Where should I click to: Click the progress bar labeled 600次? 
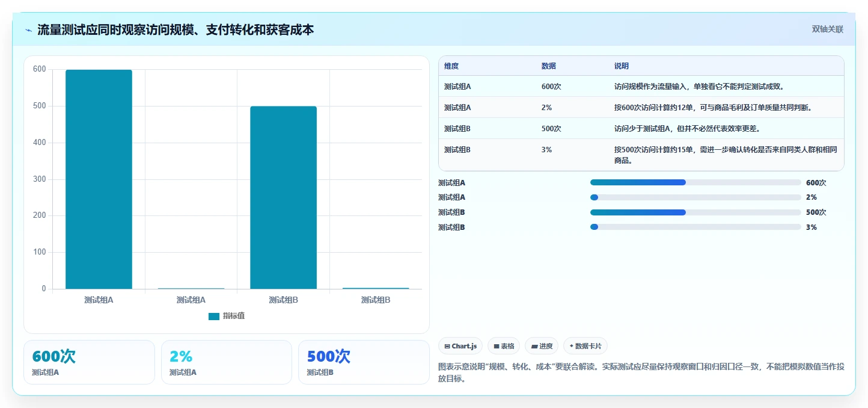click(x=695, y=182)
